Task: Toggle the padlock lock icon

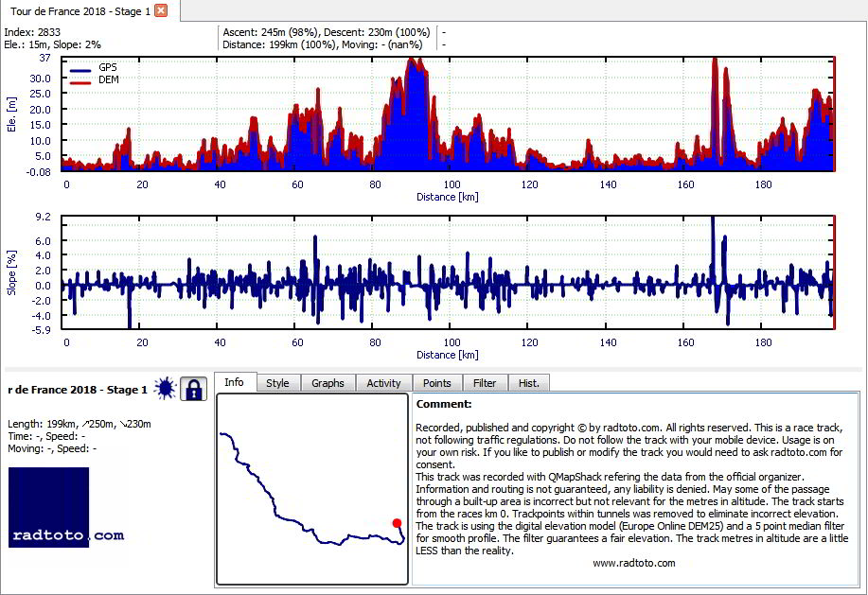Action: point(193,389)
